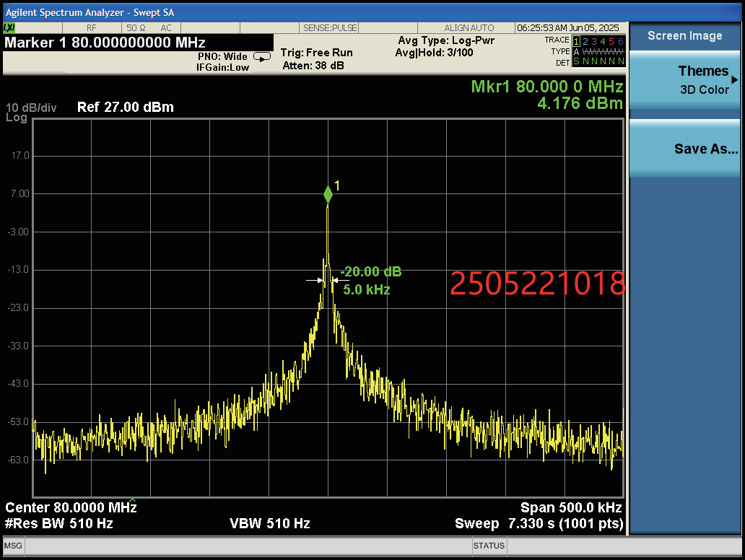Select trace number 6 indicator

point(621,41)
